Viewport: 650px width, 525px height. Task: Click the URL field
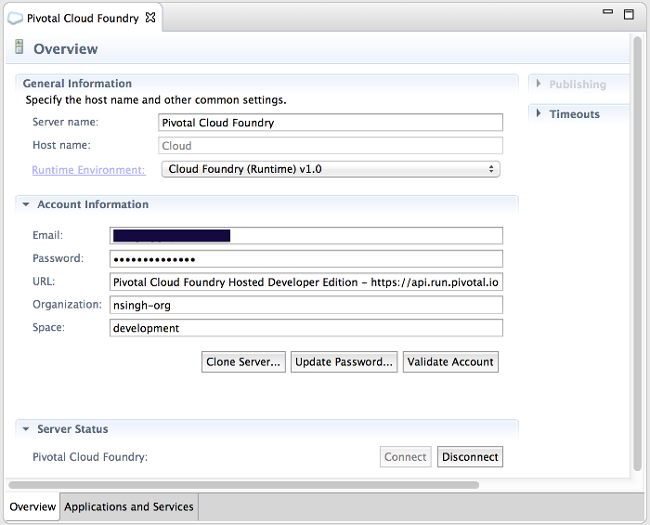click(306, 282)
